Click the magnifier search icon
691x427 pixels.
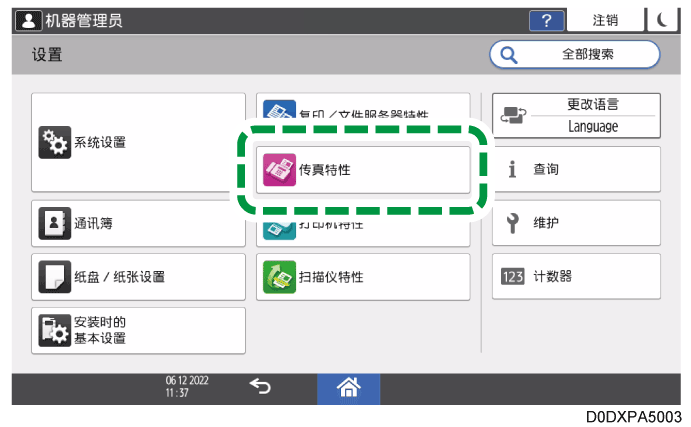click(509, 55)
